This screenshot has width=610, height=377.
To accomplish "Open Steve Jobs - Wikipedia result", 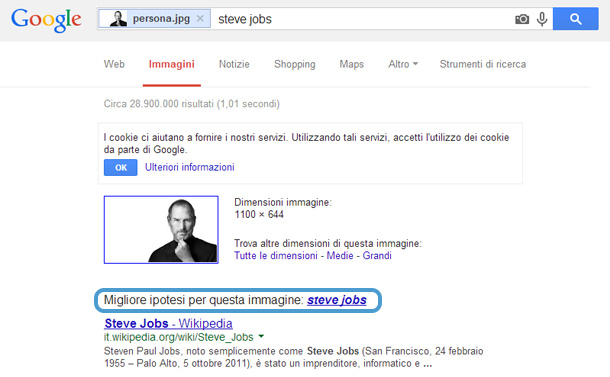I will (168, 323).
